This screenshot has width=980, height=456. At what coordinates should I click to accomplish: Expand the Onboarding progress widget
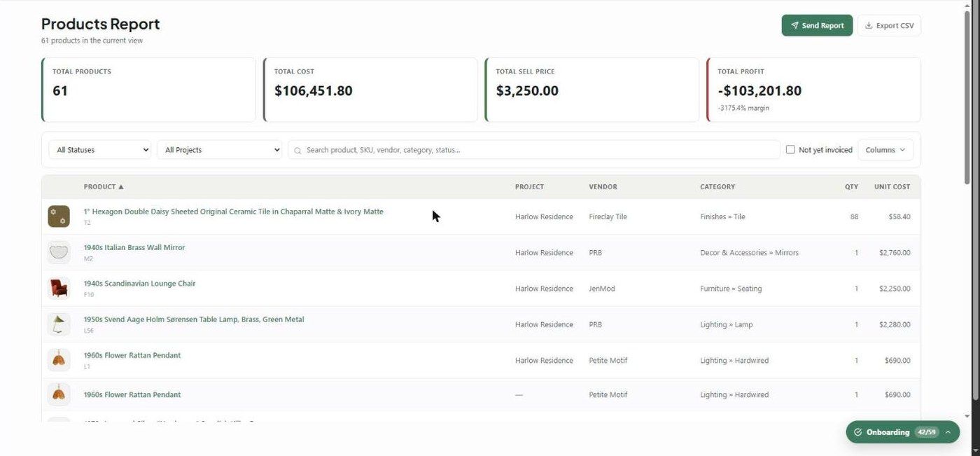(902, 432)
